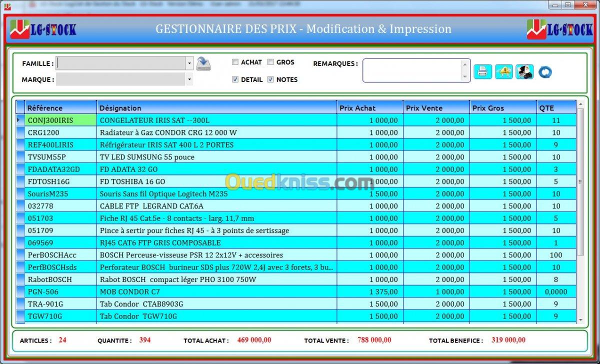600x364 pixels.
Task: Open the FAMILLE dropdown list
Action: (189, 63)
